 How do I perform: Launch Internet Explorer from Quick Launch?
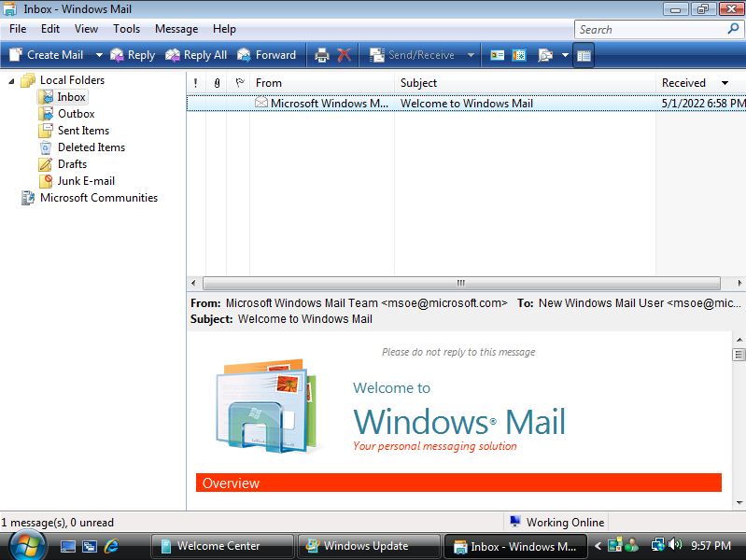click(x=111, y=546)
